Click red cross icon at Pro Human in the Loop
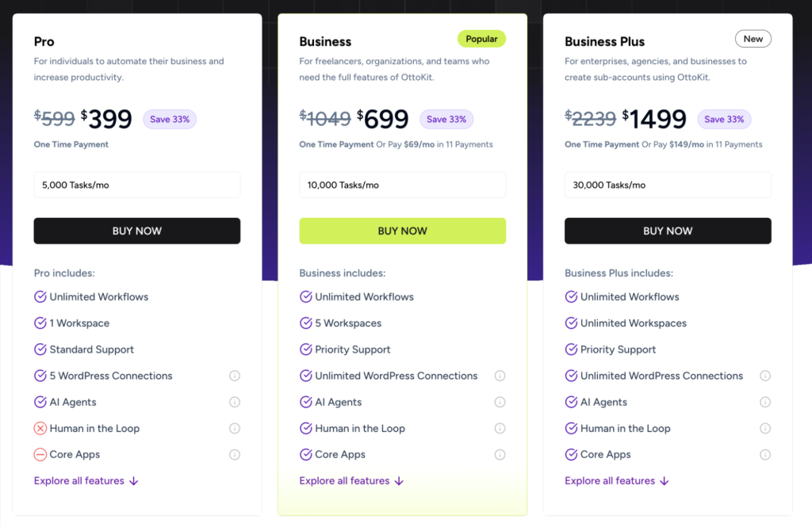Viewport: 812px width, 527px height. coord(40,429)
